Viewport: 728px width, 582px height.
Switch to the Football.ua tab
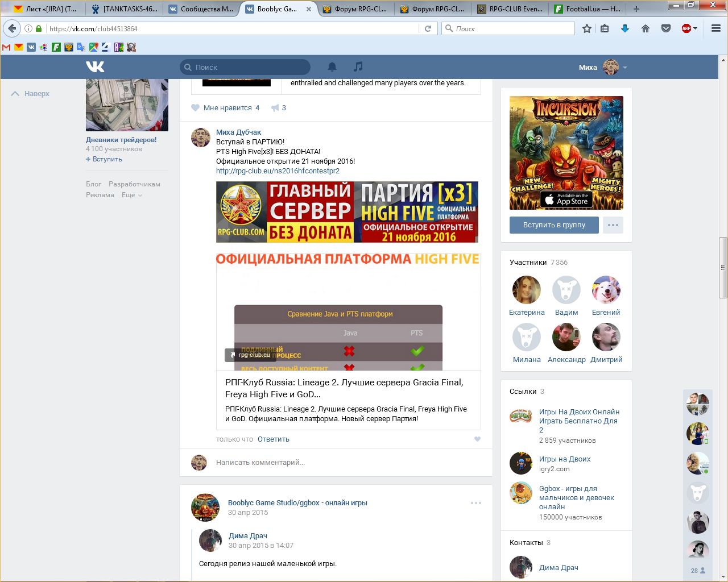588,9
